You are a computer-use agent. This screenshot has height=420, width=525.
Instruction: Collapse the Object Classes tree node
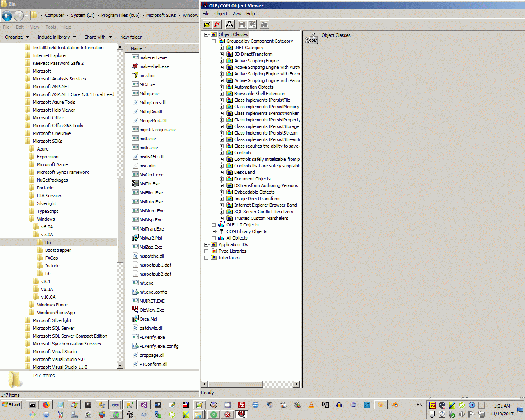click(x=206, y=34)
